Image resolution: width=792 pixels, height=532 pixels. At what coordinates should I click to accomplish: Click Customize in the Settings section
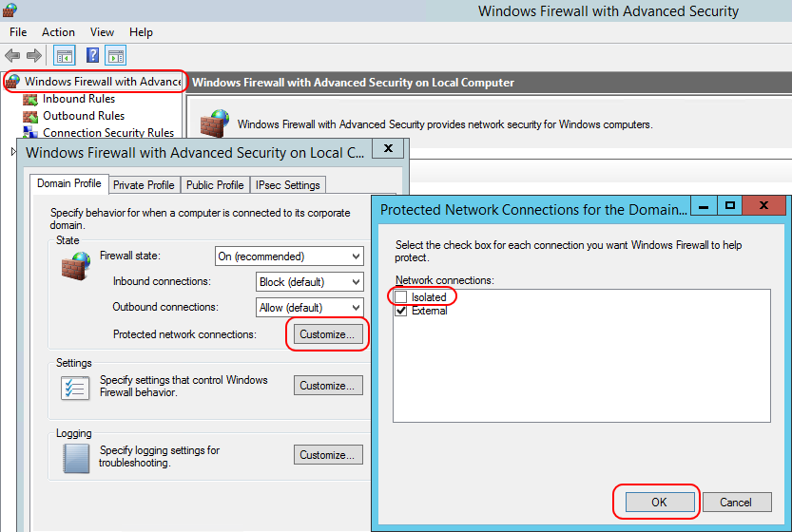click(x=328, y=386)
